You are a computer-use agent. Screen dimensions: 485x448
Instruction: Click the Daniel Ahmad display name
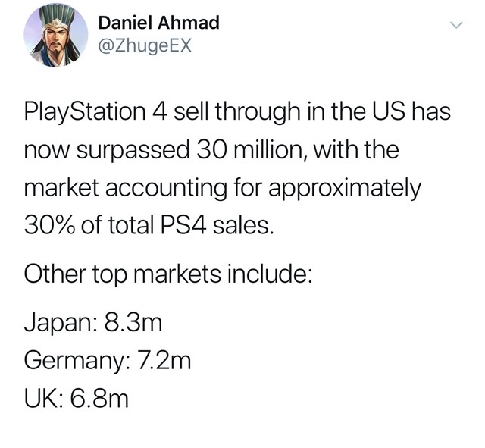[x=159, y=23]
